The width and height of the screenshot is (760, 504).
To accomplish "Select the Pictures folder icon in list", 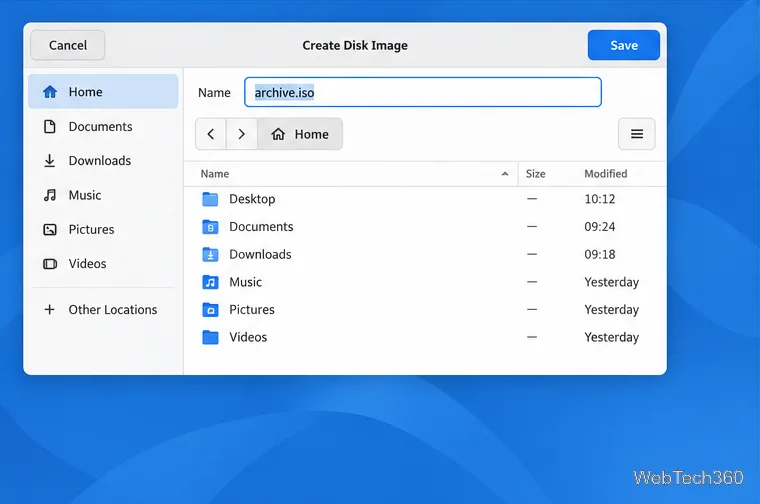I will click(210, 309).
